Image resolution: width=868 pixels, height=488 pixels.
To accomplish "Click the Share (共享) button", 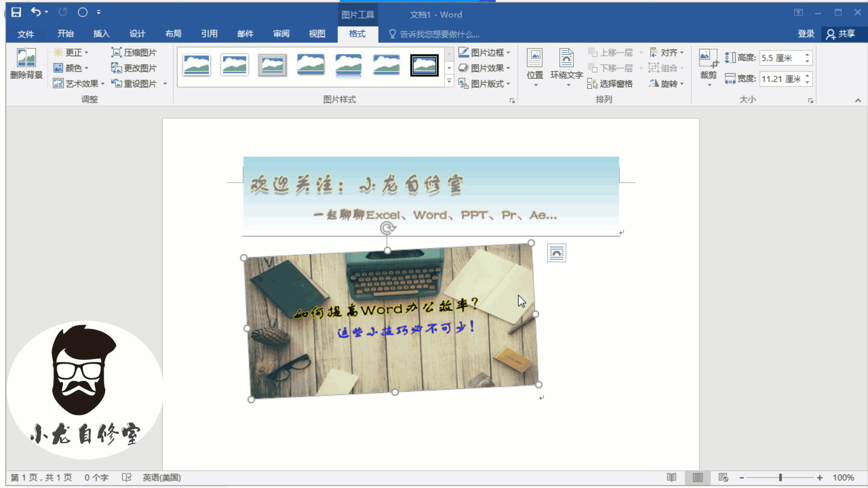I will pos(841,34).
